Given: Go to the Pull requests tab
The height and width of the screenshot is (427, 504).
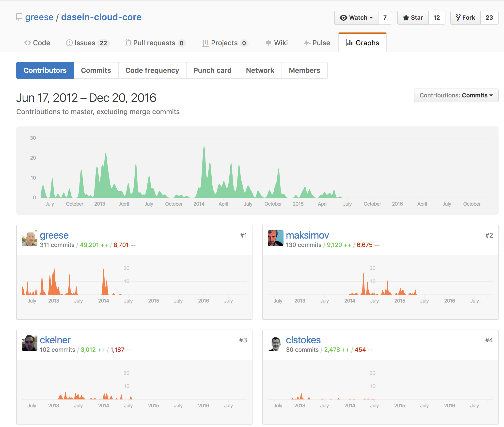Looking at the screenshot, I should pos(155,43).
